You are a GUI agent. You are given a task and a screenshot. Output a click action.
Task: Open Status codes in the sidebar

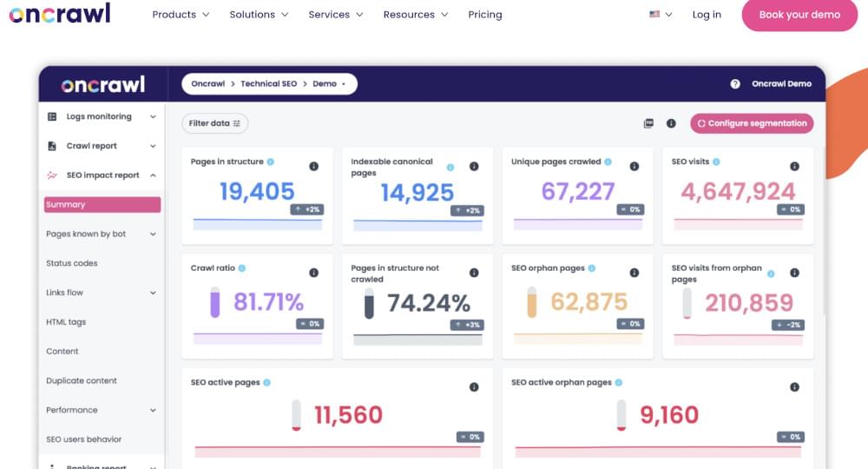72,263
